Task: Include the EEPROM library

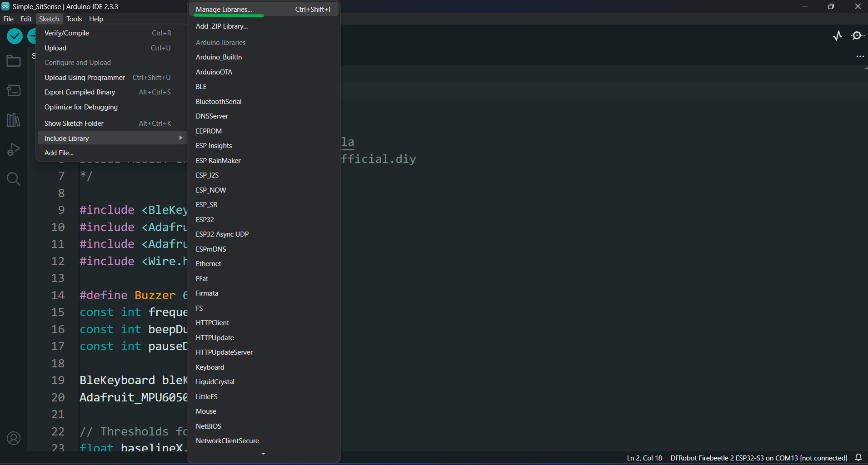Action: point(264,131)
